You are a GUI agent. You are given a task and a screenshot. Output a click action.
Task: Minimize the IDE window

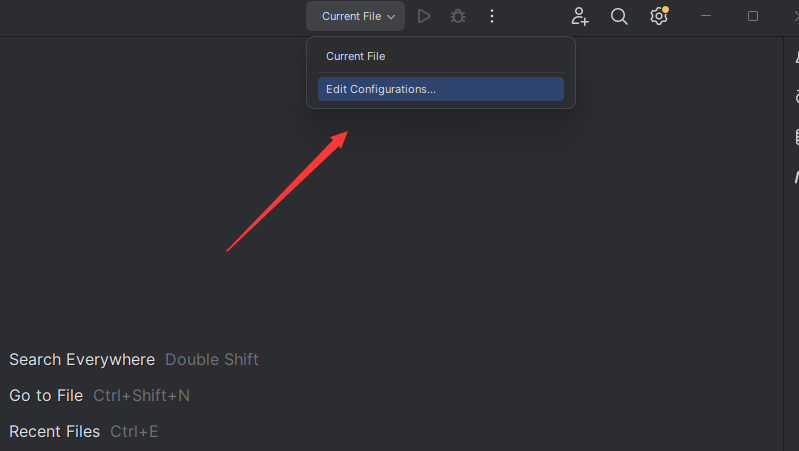pos(707,16)
